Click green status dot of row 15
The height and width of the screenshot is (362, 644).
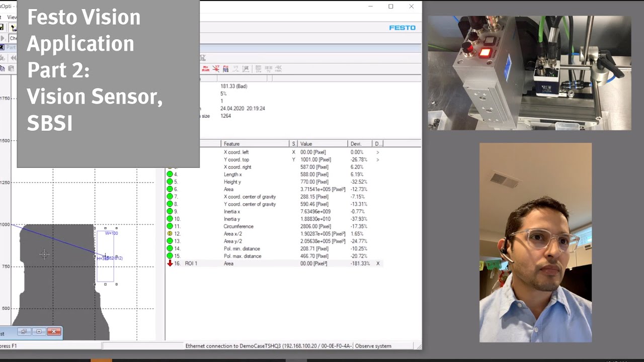[x=170, y=256]
